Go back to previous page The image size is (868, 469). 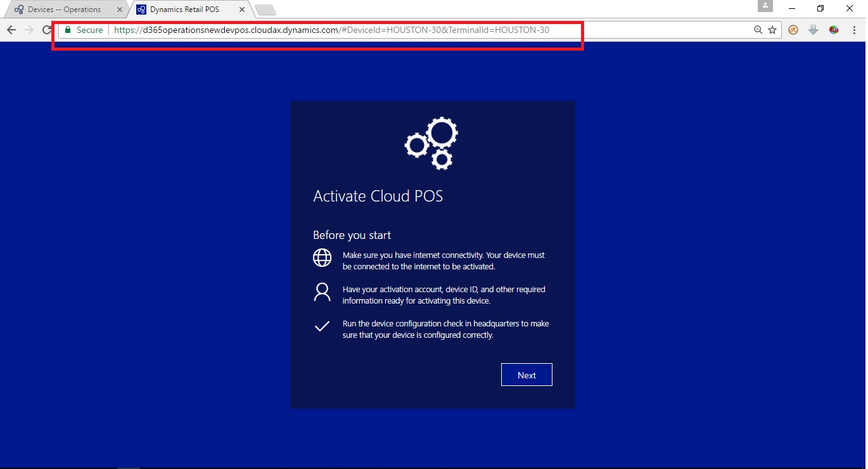[11, 30]
